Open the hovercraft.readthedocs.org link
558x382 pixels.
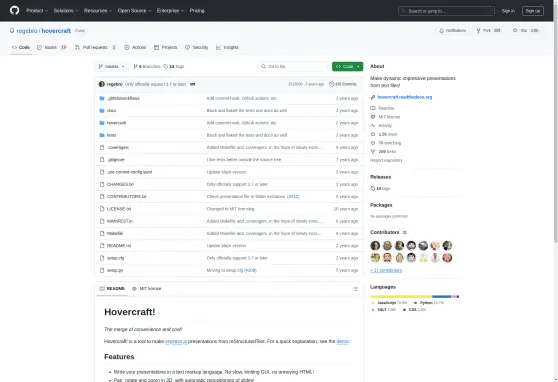point(405,97)
